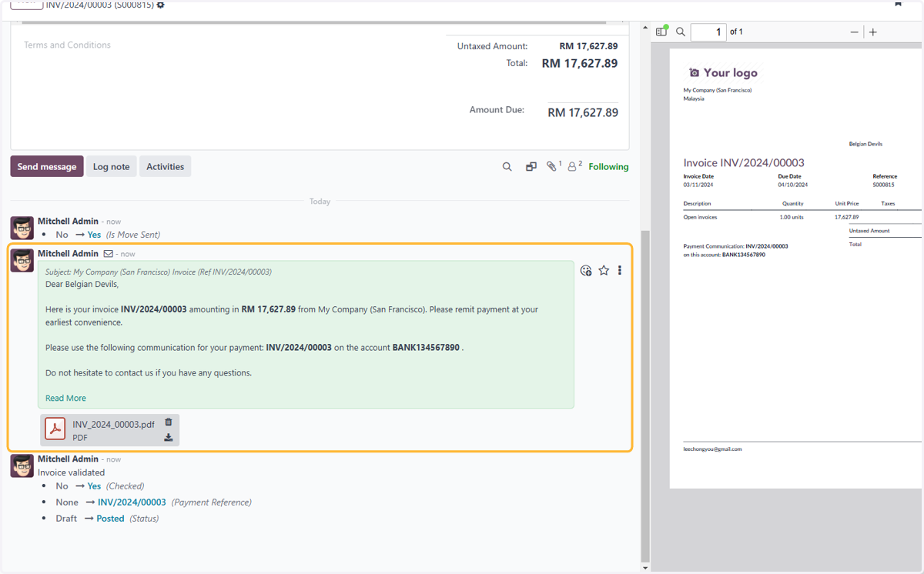Image resolution: width=924 pixels, height=574 pixels.
Task: Open the Activities tab
Action: 166,166
